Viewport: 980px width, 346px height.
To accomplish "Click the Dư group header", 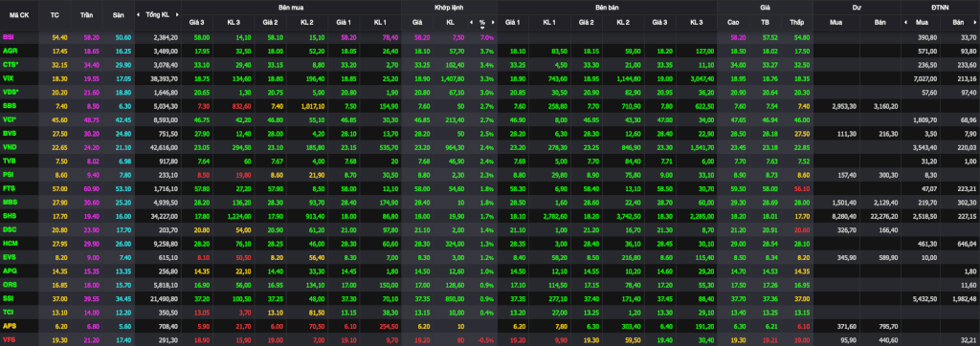I will coord(857,7).
